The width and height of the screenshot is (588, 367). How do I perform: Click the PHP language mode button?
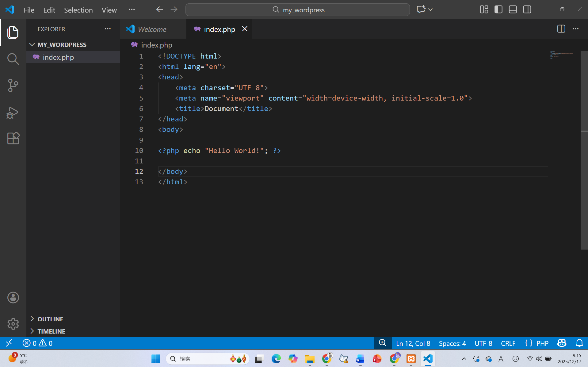(x=542, y=343)
